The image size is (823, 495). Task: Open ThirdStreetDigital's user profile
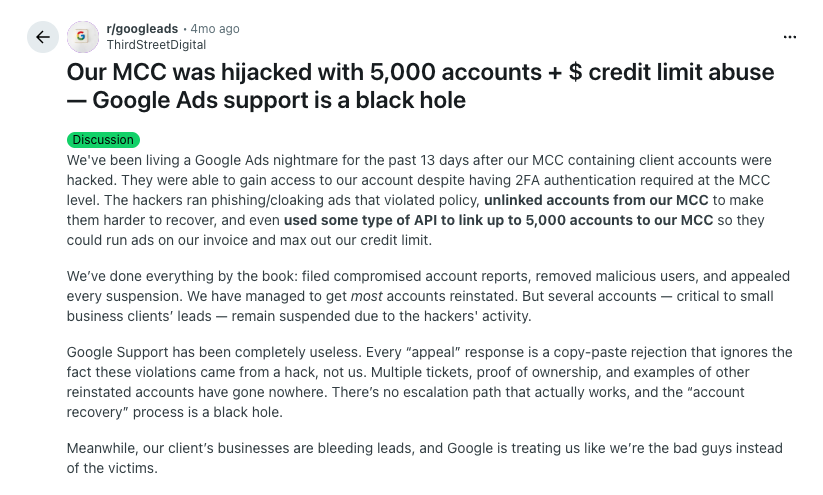click(156, 44)
